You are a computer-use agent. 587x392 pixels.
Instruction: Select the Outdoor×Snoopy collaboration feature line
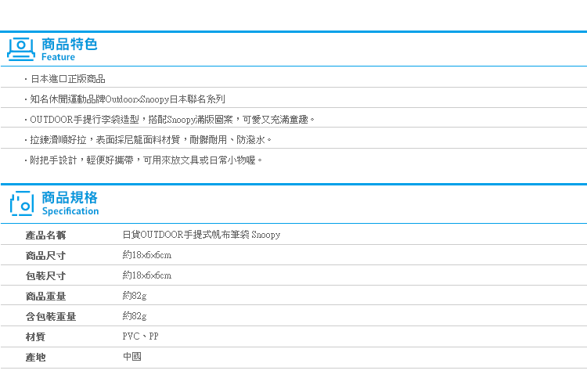pyautogui.click(x=128, y=99)
